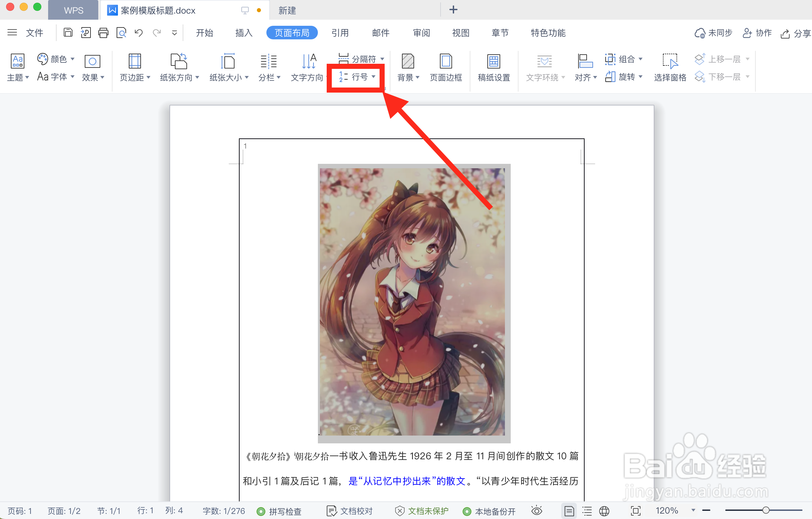Click the 行号 line number tool
812x519 pixels.
tap(355, 77)
